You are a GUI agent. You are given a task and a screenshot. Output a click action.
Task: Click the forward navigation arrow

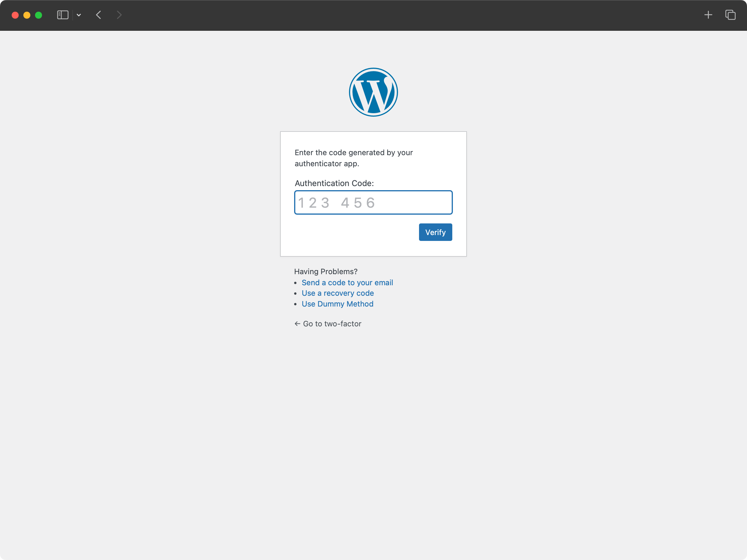(119, 15)
